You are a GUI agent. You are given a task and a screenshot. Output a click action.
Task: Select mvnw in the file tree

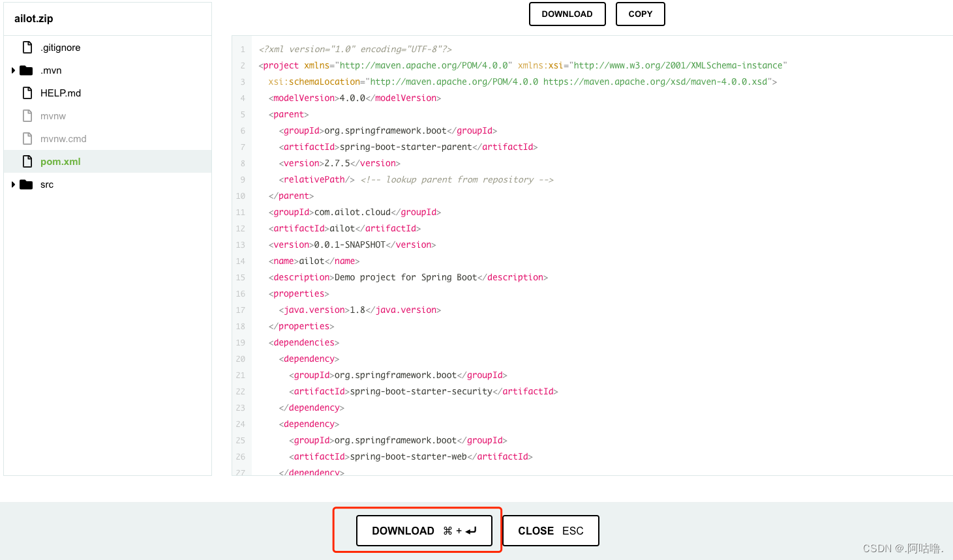click(x=53, y=116)
